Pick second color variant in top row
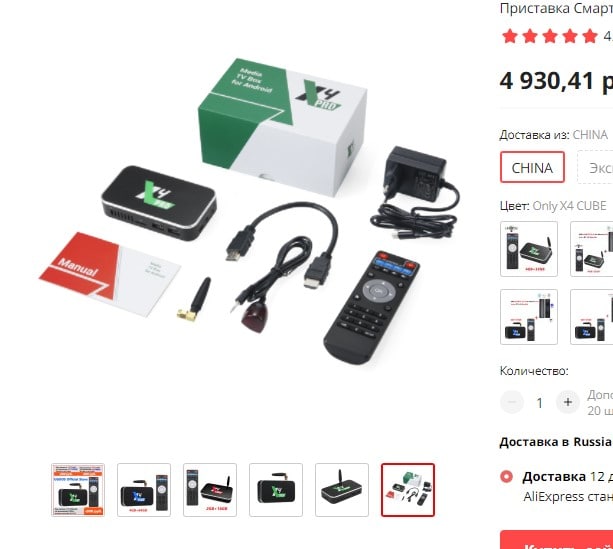 591,249
